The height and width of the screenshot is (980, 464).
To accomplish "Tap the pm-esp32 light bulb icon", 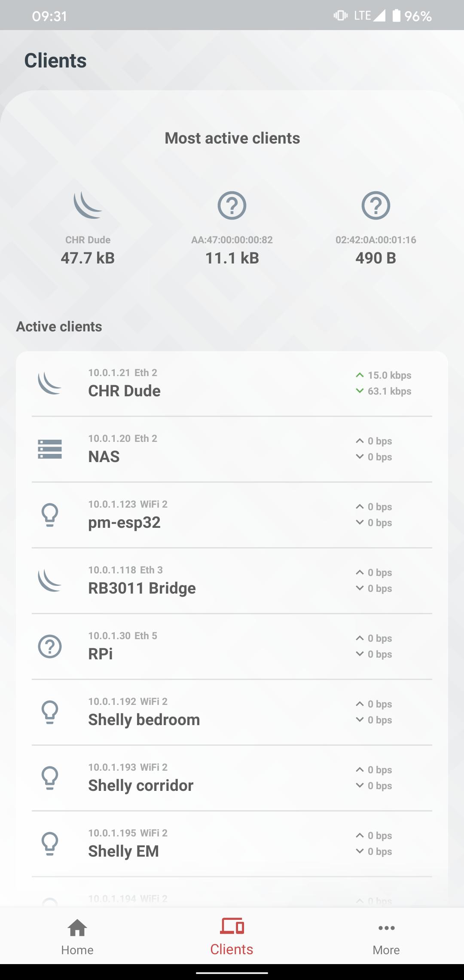I will pos(50,515).
